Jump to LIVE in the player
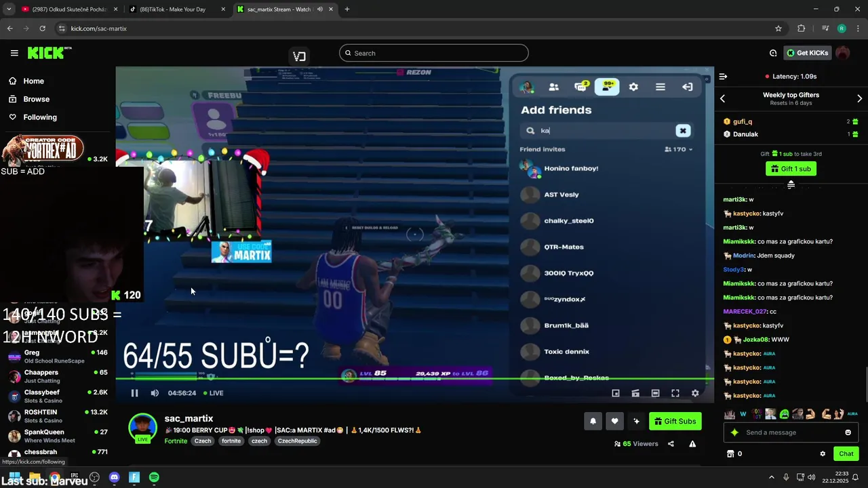The height and width of the screenshot is (488, 868). [x=212, y=393]
